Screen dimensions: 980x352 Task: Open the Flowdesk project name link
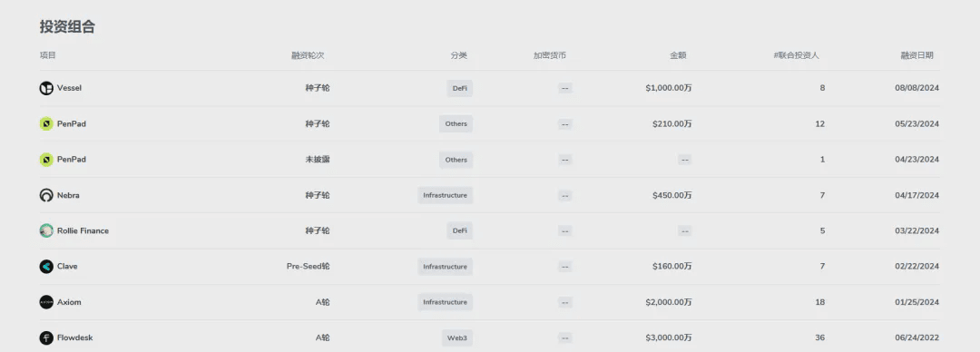pos(75,337)
